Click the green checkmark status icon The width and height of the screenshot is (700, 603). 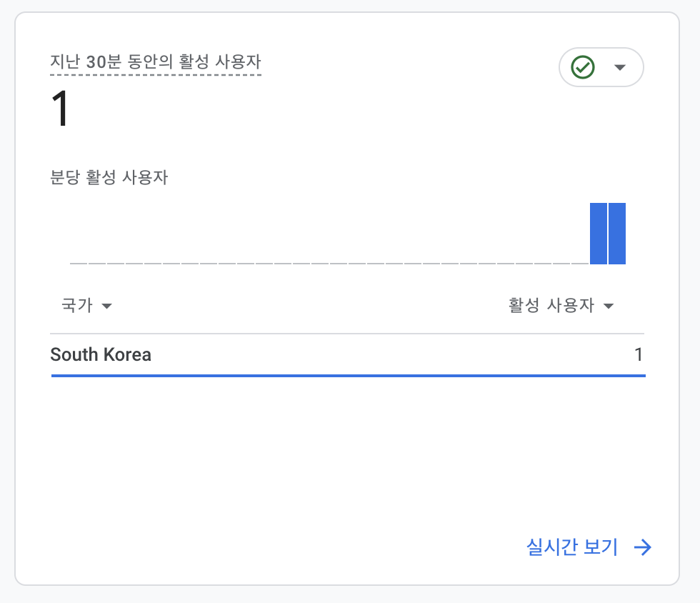(x=583, y=67)
